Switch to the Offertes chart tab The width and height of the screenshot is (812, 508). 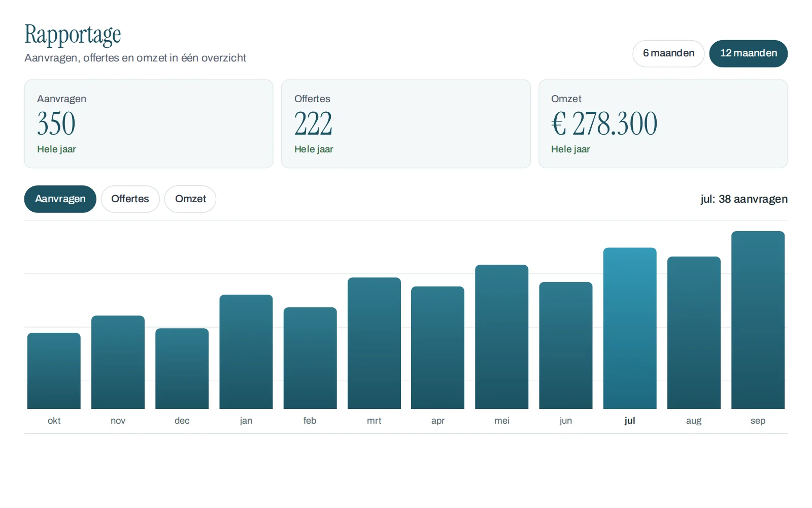tap(130, 199)
